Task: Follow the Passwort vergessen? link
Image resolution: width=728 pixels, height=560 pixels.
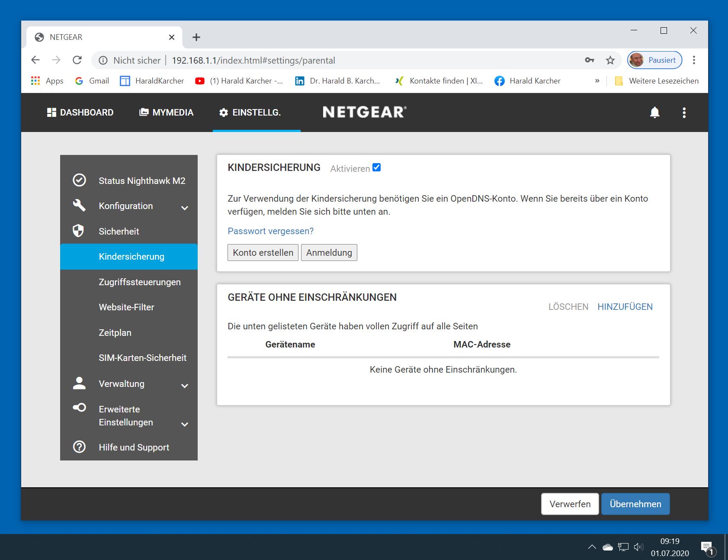Action: click(x=270, y=231)
